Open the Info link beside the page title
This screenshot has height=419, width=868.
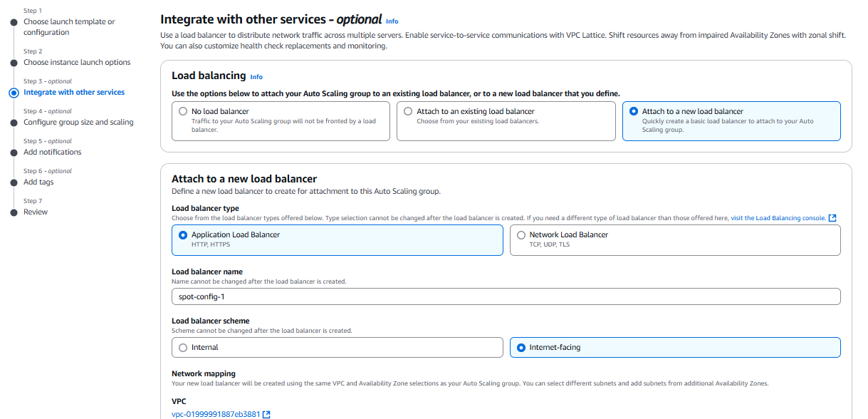click(x=392, y=21)
